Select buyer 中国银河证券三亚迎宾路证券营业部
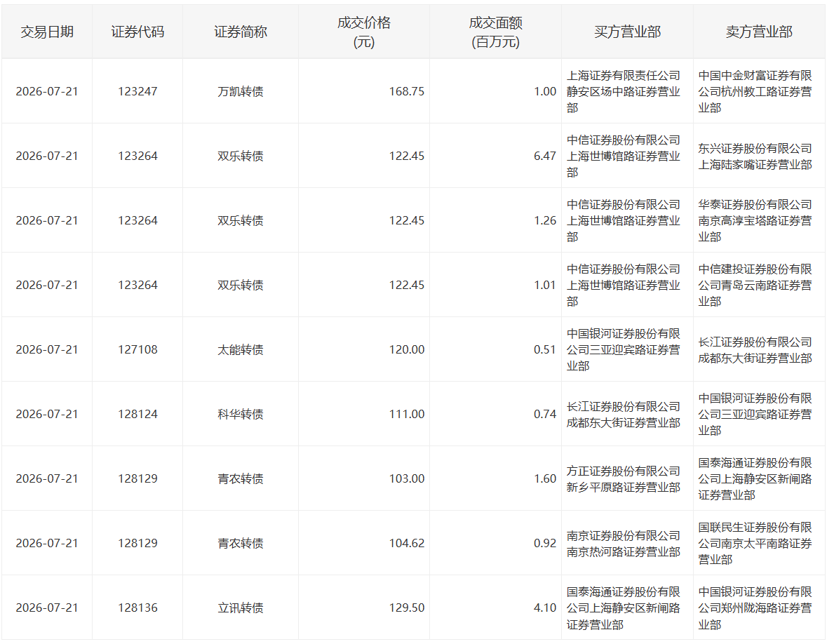The height and width of the screenshot is (644, 827). point(624,349)
